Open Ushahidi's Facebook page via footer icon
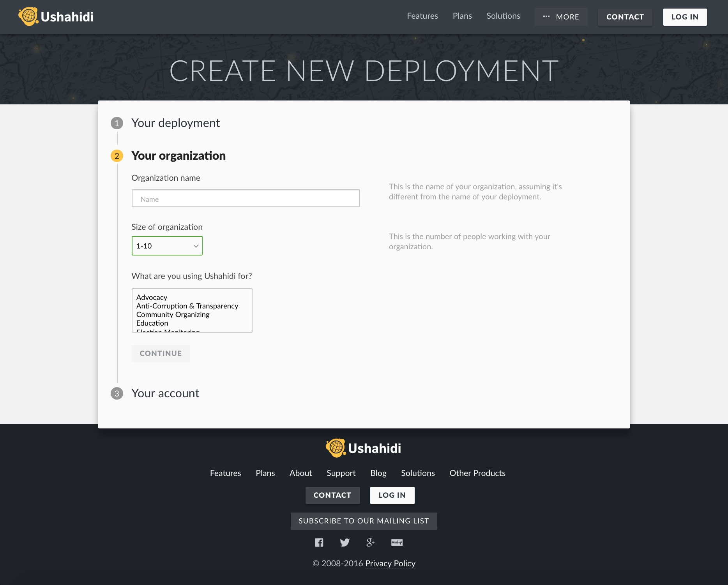Screen dimensions: 728x585 pyautogui.click(x=319, y=542)
